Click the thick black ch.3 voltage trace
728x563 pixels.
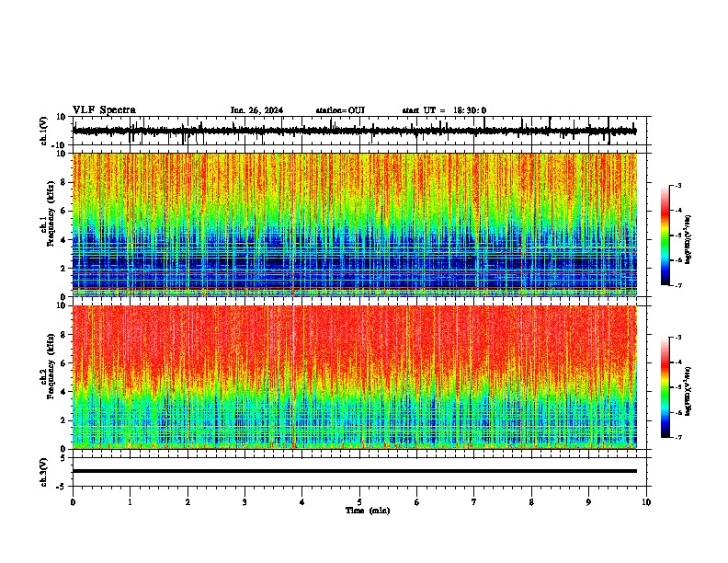[354, 471]
